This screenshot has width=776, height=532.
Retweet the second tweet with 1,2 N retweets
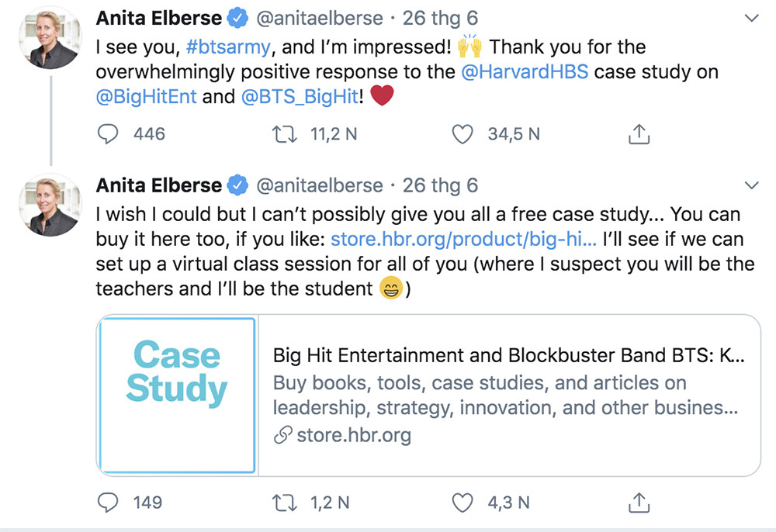coord(285,503)
